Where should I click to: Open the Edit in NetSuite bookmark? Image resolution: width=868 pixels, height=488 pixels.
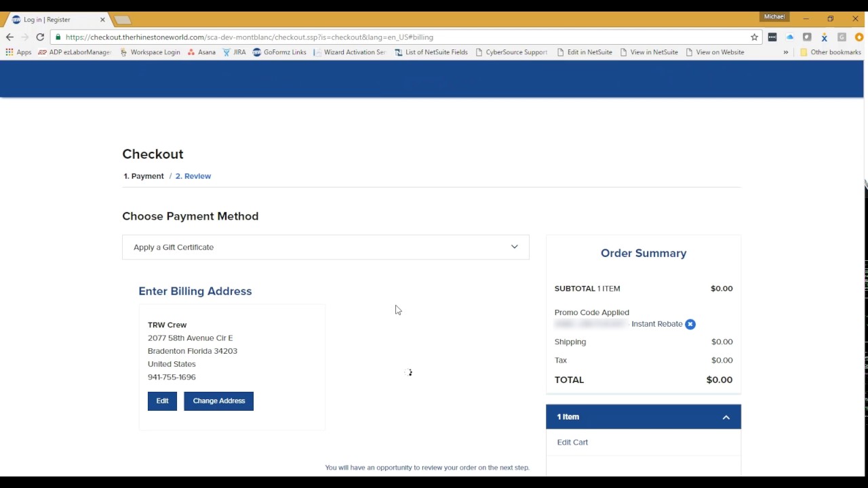[x=585, y=52]
